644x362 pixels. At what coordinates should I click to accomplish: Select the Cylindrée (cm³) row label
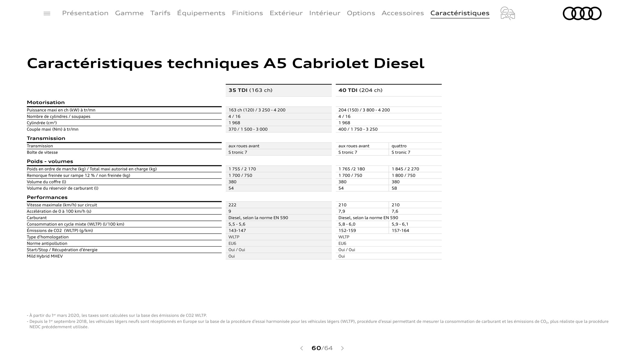(x=42, y=123)
